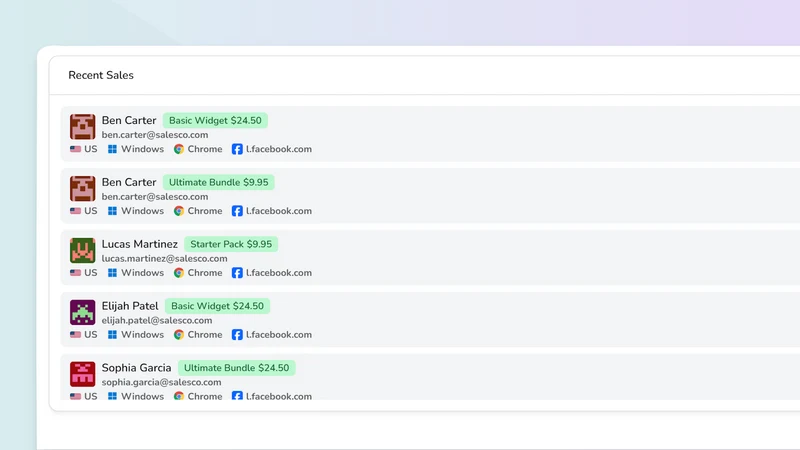Click Chrome icon in Ben Carter Basic Widget row

coord(179,149)
